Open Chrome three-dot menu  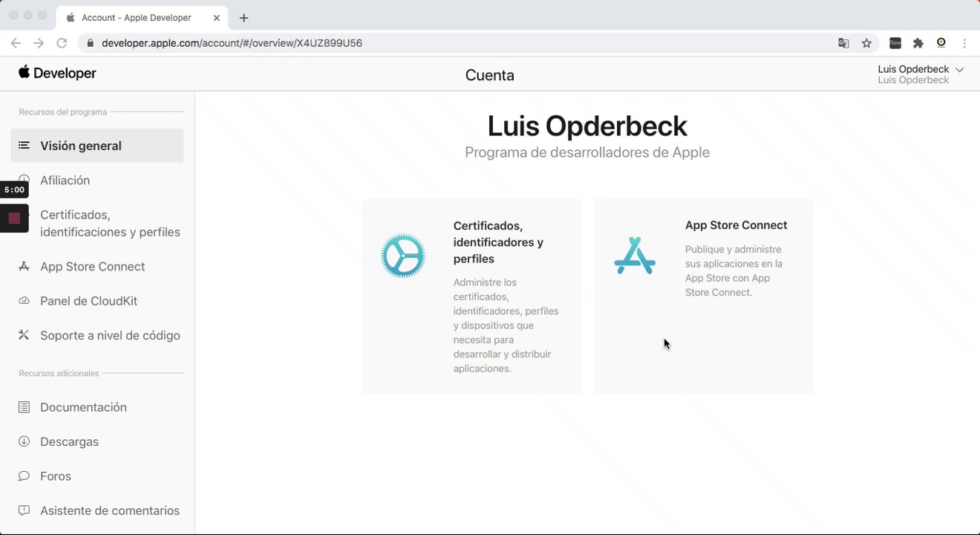964,43
